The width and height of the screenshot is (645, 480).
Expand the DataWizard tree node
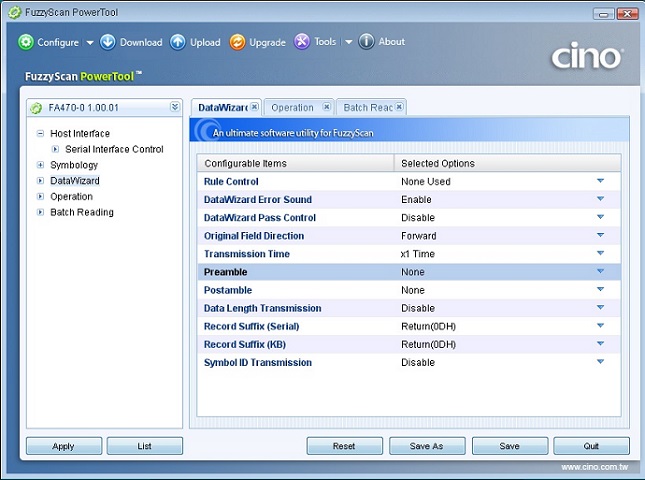tap(40, 181)
